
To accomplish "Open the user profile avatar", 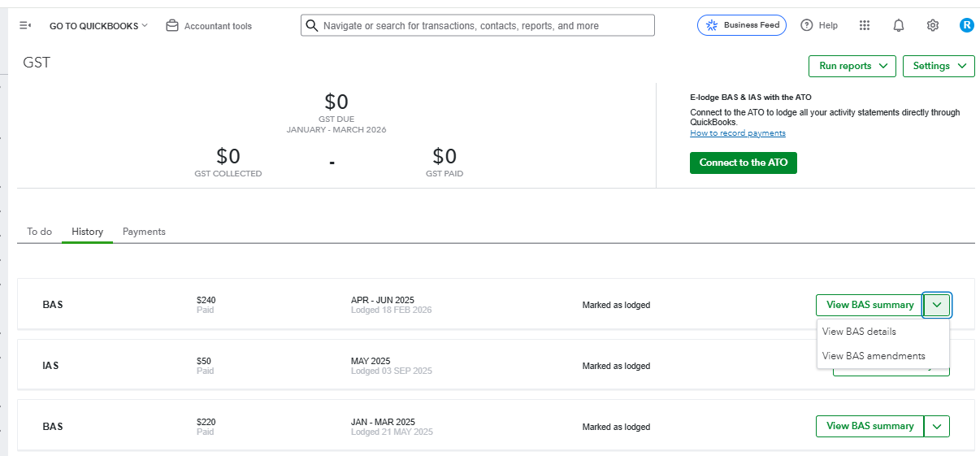I will (966, 25).
